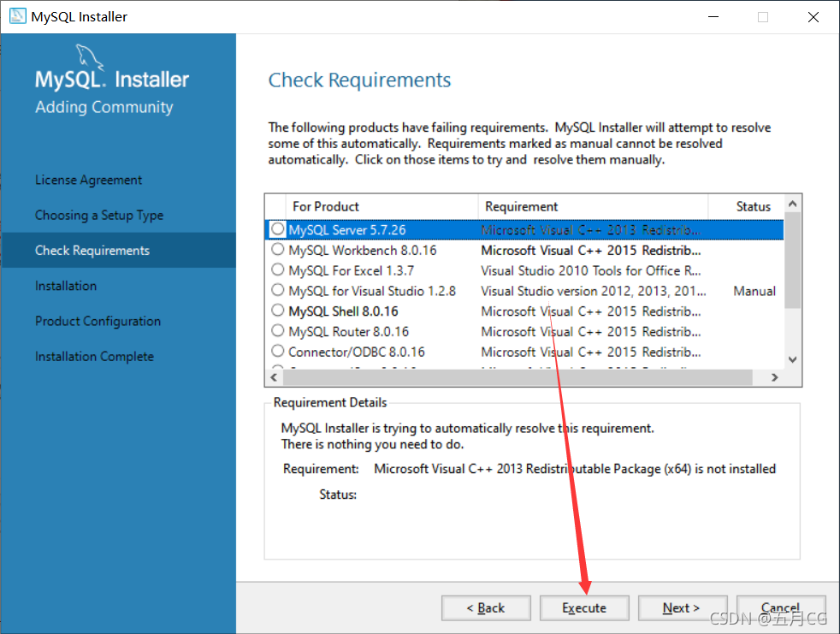Click the Execute button

point(584,607)
